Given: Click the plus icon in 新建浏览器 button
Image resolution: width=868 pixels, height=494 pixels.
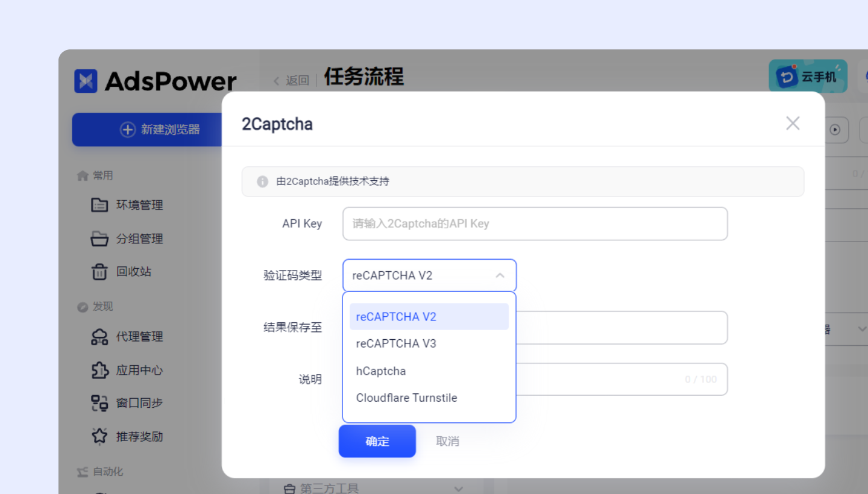Looking at the screenshot, I should (x=128, y=130).
